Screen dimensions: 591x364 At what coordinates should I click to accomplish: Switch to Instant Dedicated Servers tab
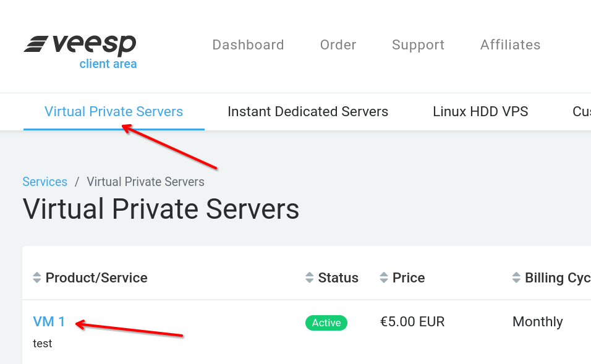tap(308, 112)
